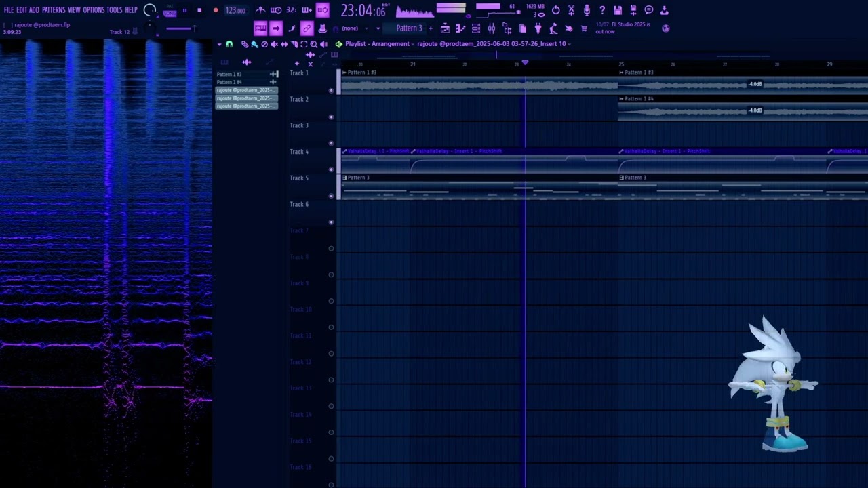Screen dimensions: 868x488
Task: Select the playlist paint brush tool
Action: point(254,44)
